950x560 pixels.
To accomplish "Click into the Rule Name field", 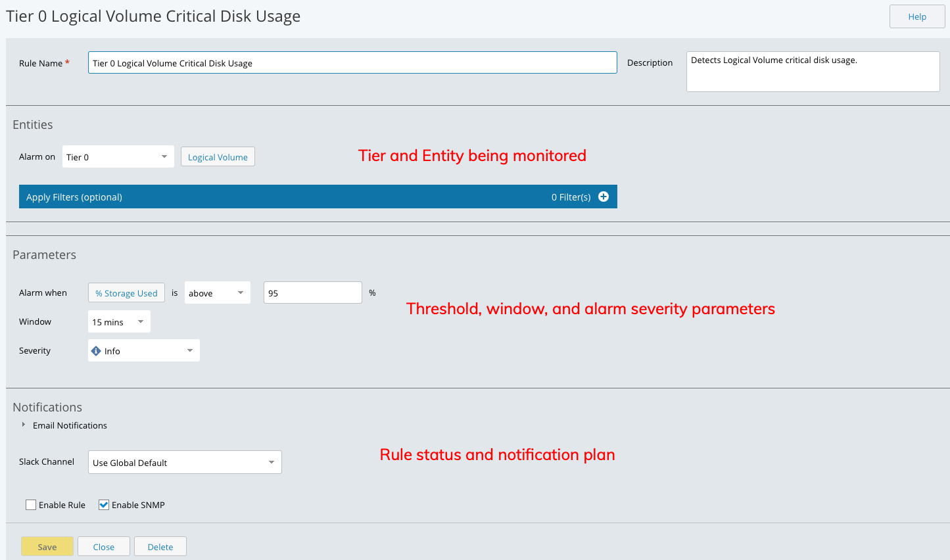I will pos(352,62).
